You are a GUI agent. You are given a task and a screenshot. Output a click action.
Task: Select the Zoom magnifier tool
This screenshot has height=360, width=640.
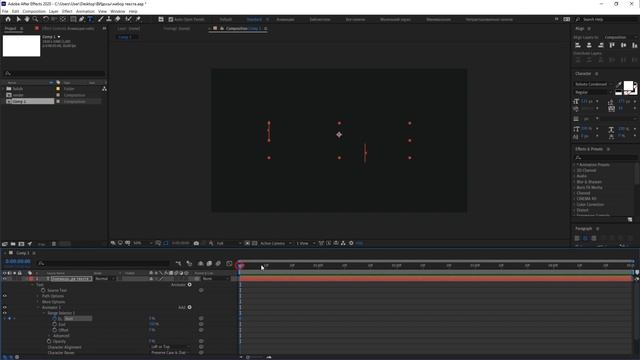pos(36,19)
